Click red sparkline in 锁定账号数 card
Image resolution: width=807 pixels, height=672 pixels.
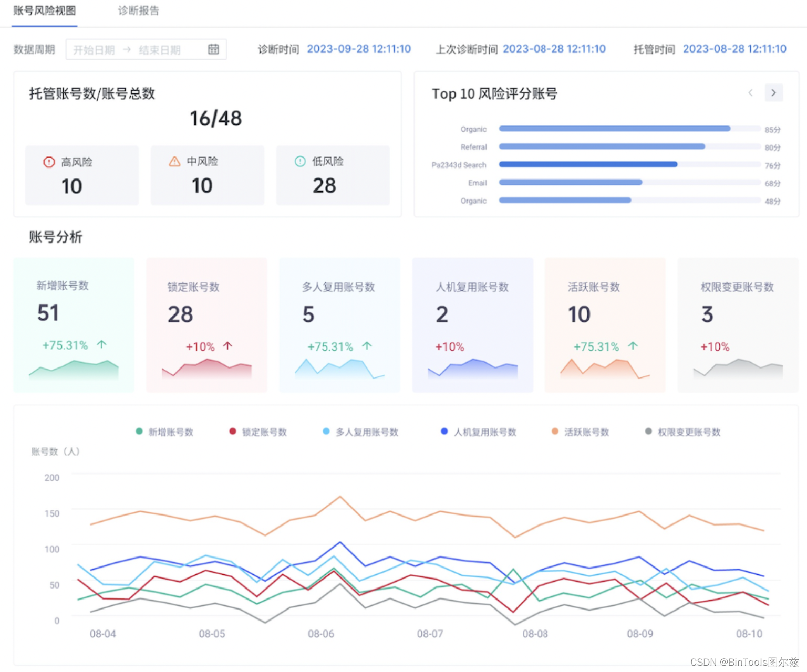point(206,369)
